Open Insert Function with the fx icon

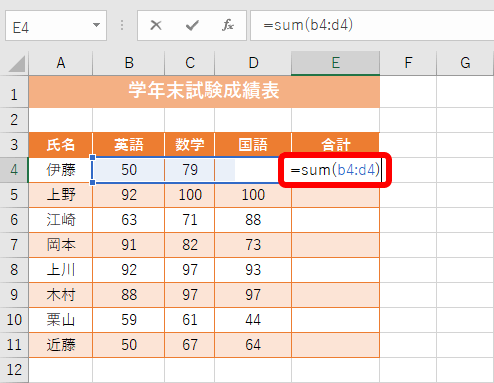pyautogui.click(x=228, y=25)
